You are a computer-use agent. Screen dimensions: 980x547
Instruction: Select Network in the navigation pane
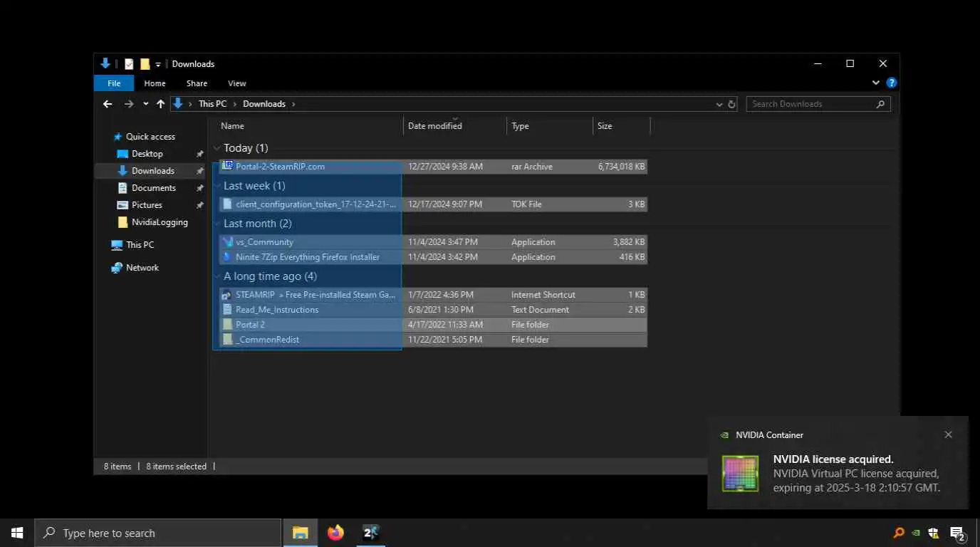142,268
